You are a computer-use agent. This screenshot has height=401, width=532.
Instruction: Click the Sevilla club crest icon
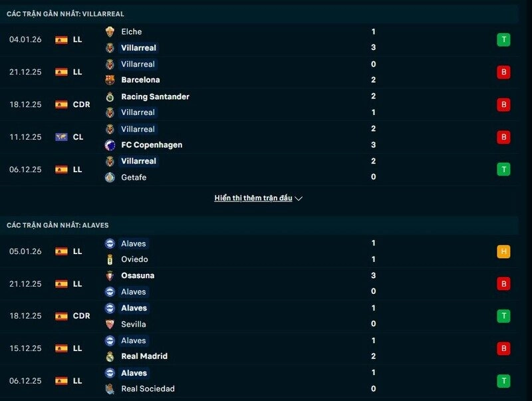coord(110,324)
